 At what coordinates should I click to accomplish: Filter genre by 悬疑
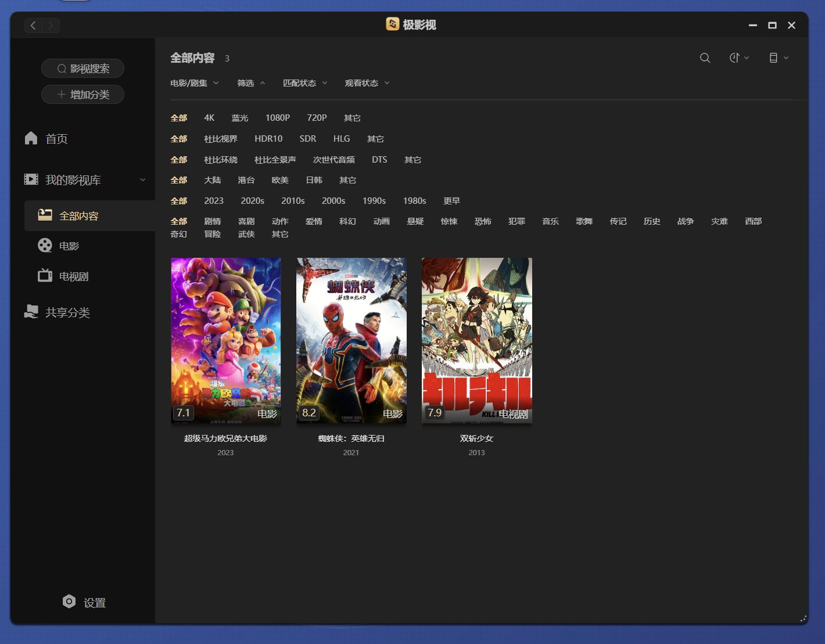[415, 221]
